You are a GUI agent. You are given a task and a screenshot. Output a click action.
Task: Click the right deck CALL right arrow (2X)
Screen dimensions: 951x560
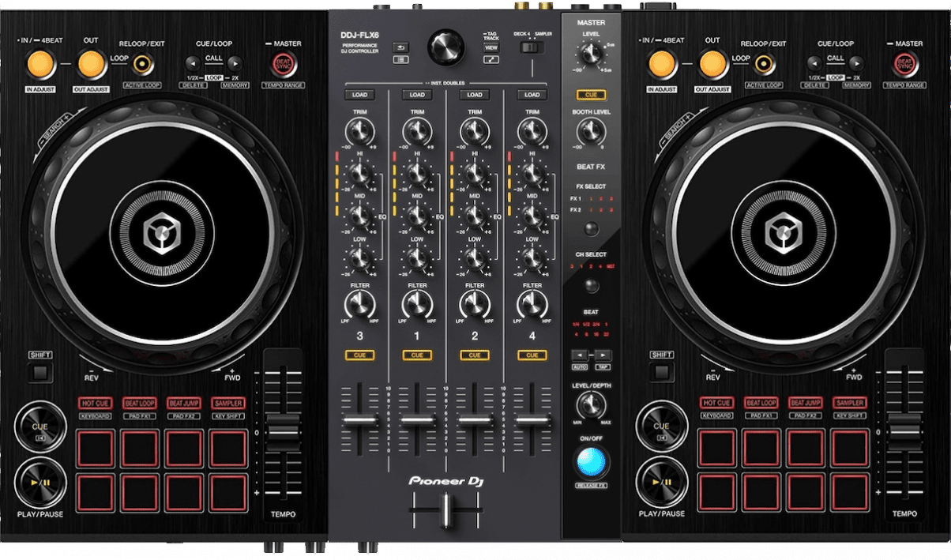click(857, 63)
